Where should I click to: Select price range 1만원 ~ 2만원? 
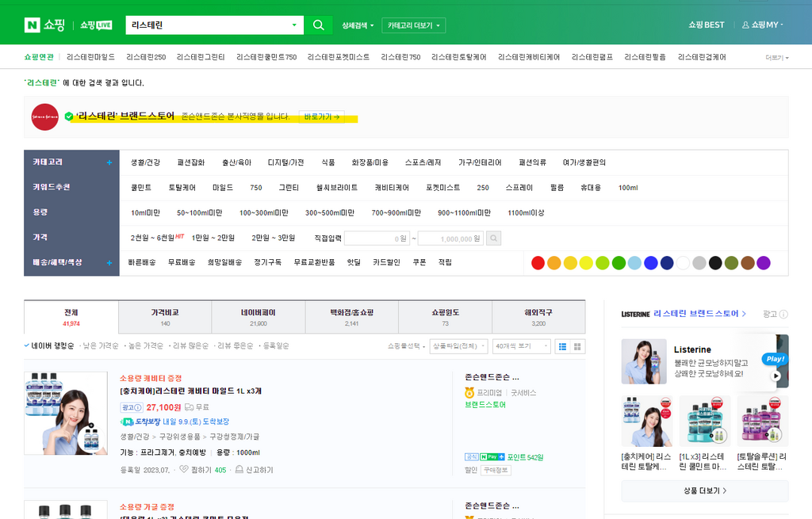[x=213, y=238]
